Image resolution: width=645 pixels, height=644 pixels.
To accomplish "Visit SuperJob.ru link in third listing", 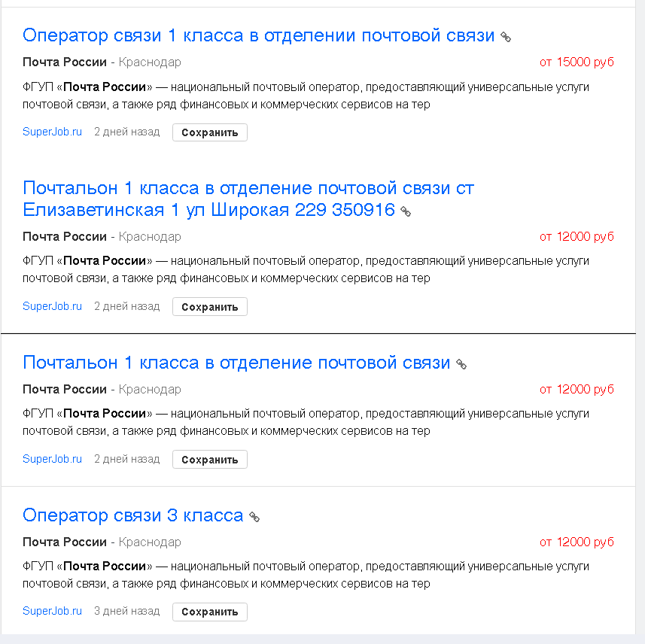I will click(x=52, y=458).
